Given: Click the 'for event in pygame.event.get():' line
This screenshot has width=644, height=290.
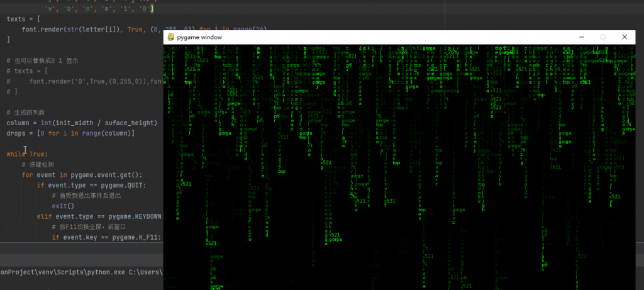Looking at the screenshot, I should (82, 175).
